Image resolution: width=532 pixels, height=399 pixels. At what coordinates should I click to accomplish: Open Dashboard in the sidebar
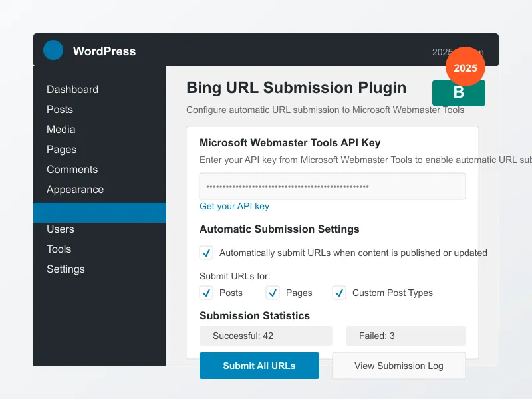point(72,90)
